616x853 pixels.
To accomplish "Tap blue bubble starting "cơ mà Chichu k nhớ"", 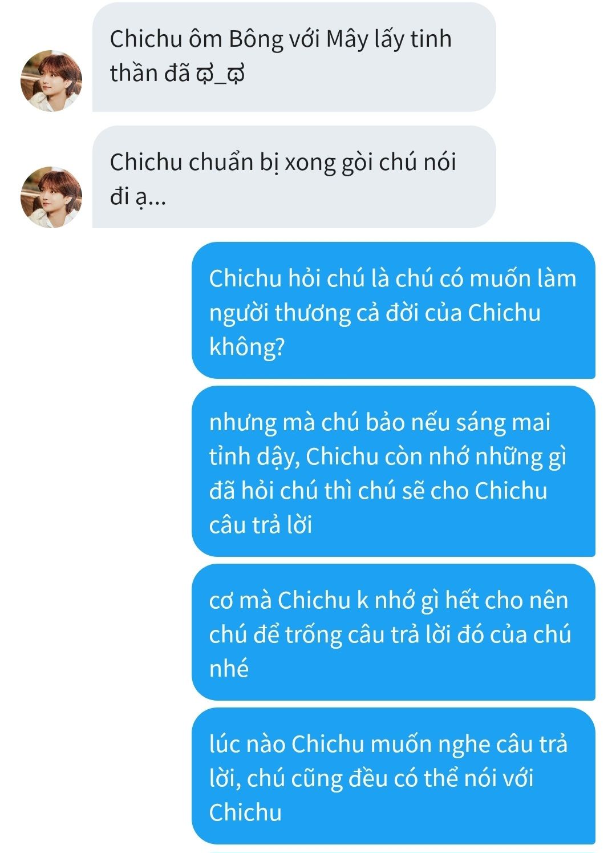I will (393, 632).
